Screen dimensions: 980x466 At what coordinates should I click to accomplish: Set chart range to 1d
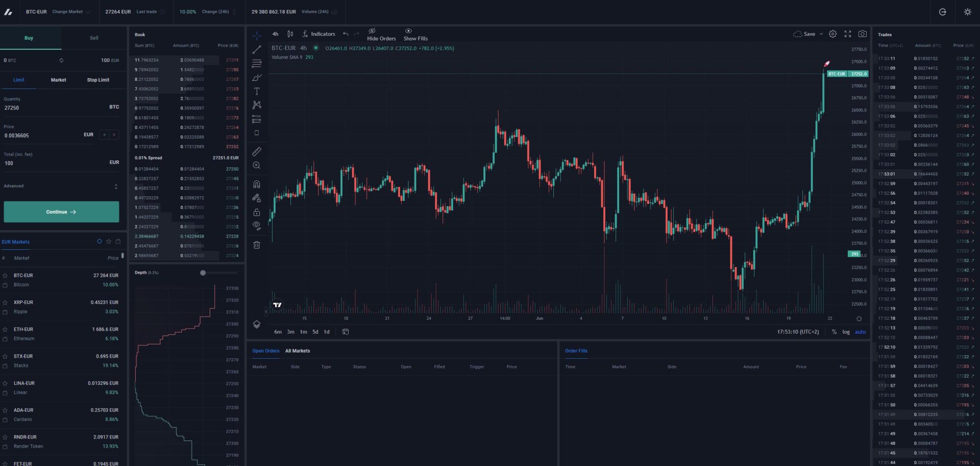pos(327,332)
